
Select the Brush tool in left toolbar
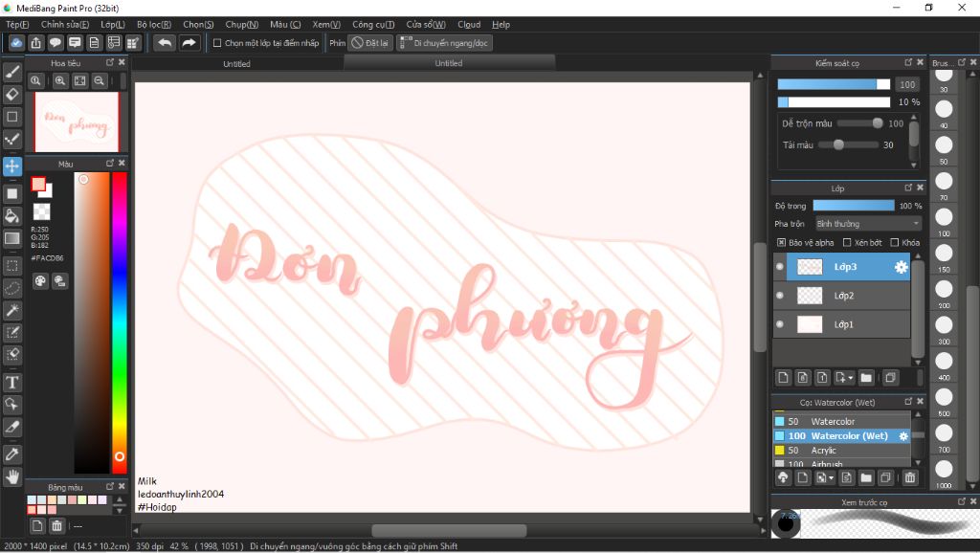click(x=11, y=72)
